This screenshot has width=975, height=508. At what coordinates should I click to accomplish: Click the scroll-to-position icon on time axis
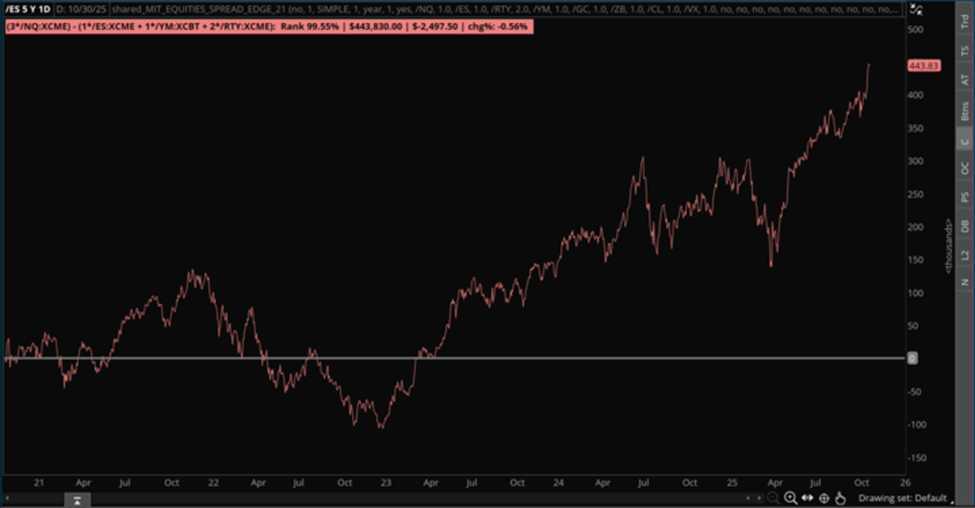coord(76,497)
